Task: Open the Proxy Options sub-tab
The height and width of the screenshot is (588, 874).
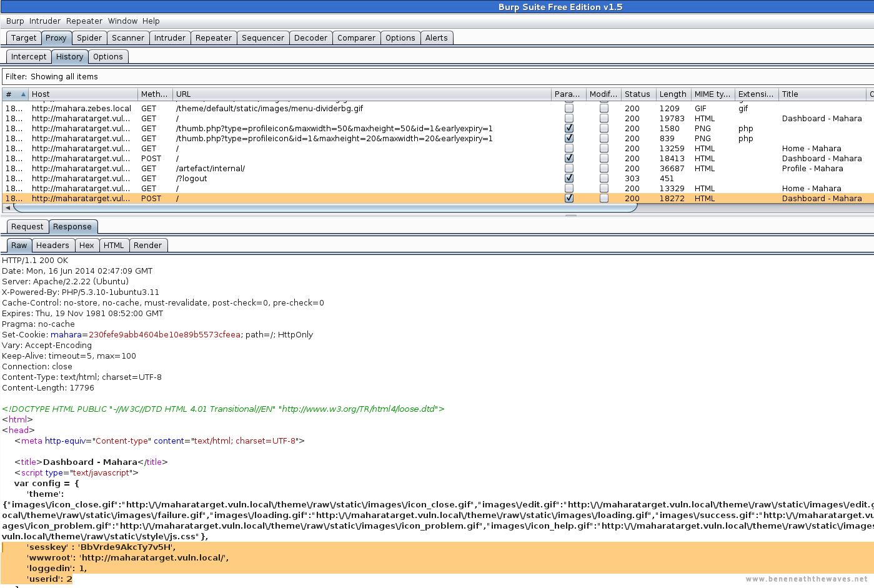Action: tap(108, 56)
